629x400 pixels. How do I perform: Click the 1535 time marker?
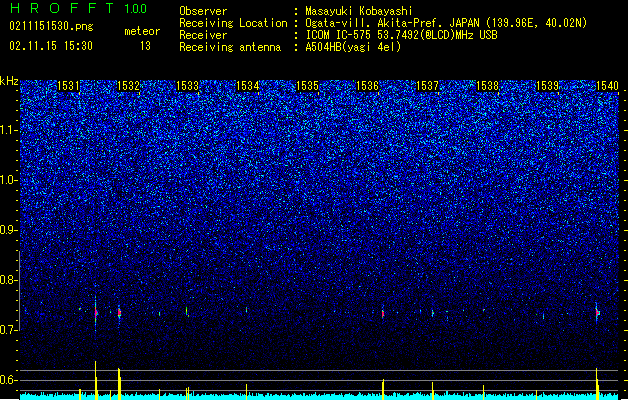308,86
